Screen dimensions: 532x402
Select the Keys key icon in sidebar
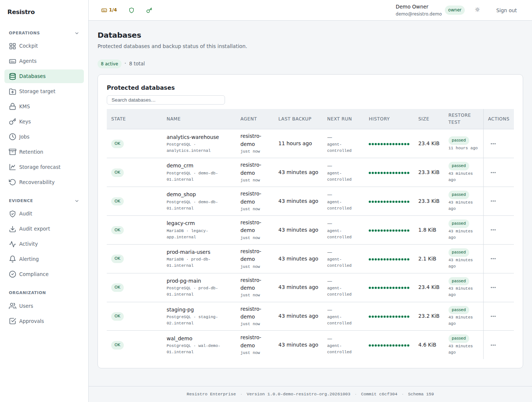13,122
